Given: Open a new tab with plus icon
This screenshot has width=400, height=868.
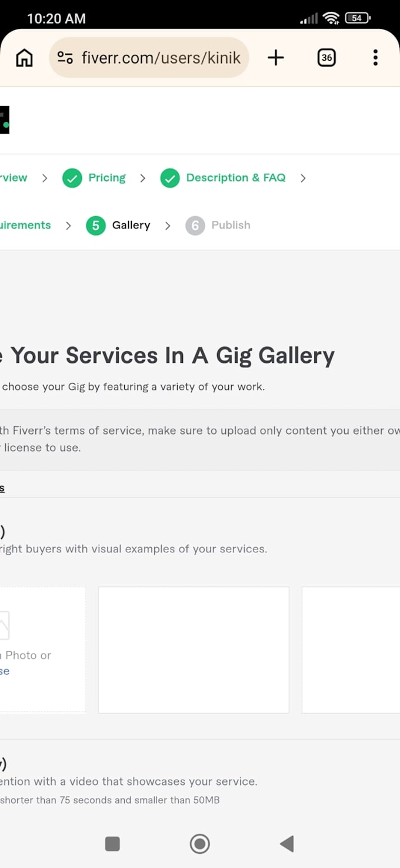Looking at the screenshot, I should [x=275, y=58].
